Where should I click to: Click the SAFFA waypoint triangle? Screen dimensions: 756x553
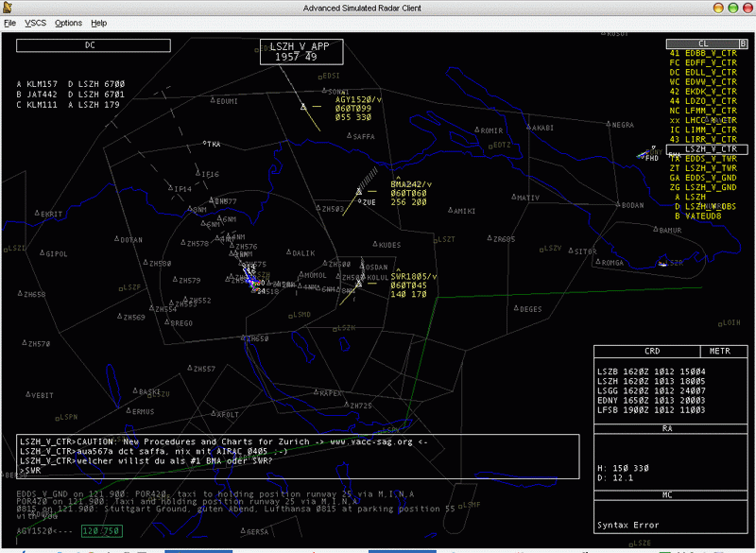coord(347,137)
